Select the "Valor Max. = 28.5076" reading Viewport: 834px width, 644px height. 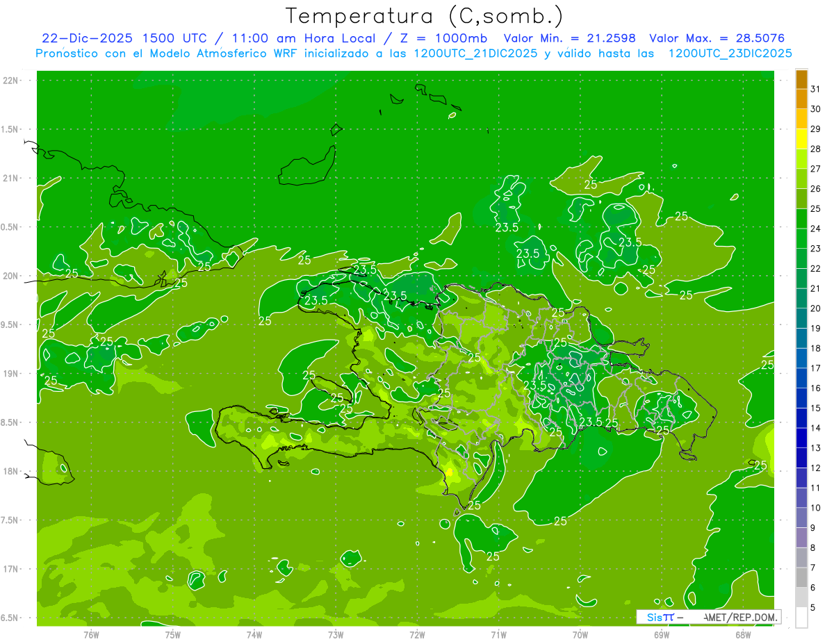click(x=717, y=38)
